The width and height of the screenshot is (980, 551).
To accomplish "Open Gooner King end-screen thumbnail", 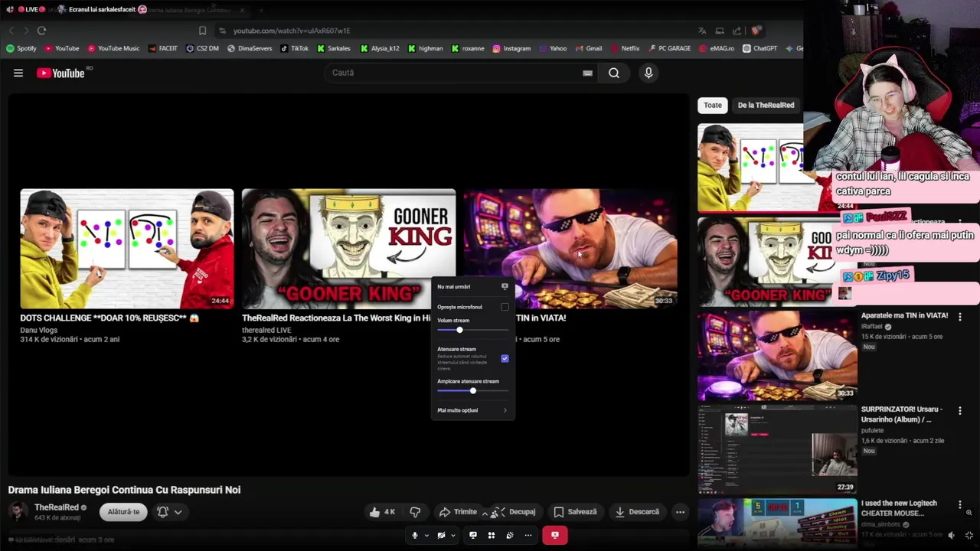I will coord(348,249).
